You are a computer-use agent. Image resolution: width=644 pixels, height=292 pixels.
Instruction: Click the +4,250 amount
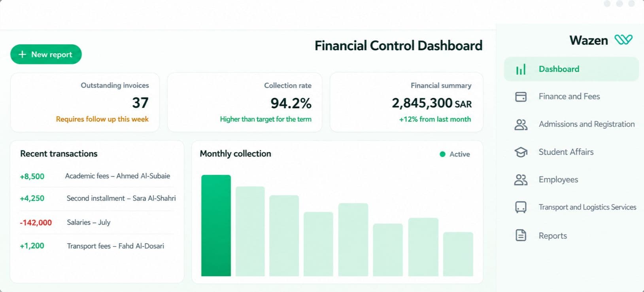pos(32,198)
